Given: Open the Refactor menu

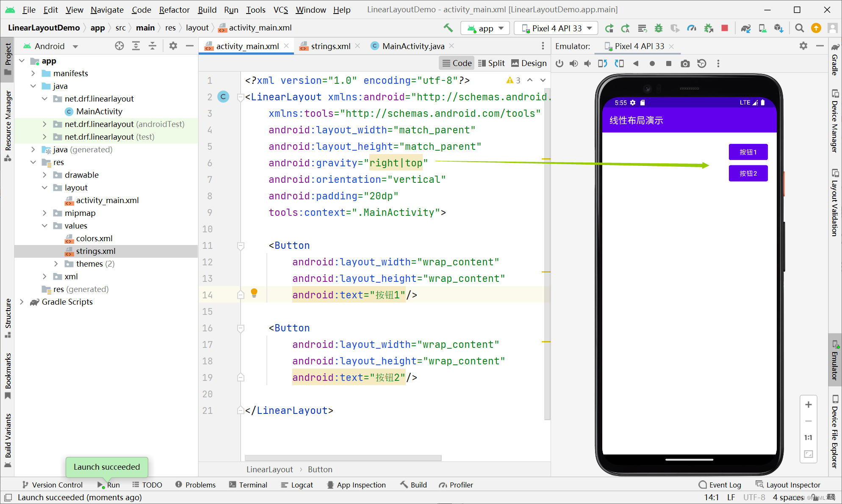Looking at the screenshot, I should pyautogui.click(x=174, y=9).
